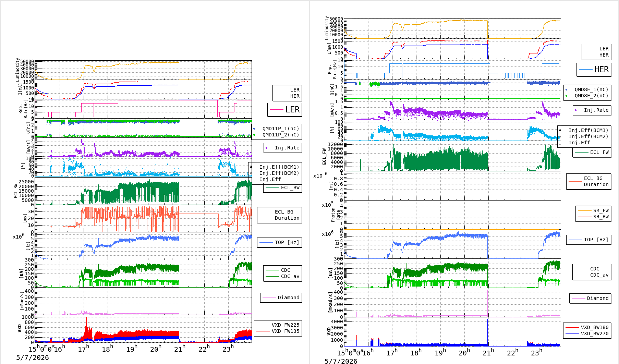Click the large LER legend label in left panel
The image size is (619, 364).
tap(292, 110)
